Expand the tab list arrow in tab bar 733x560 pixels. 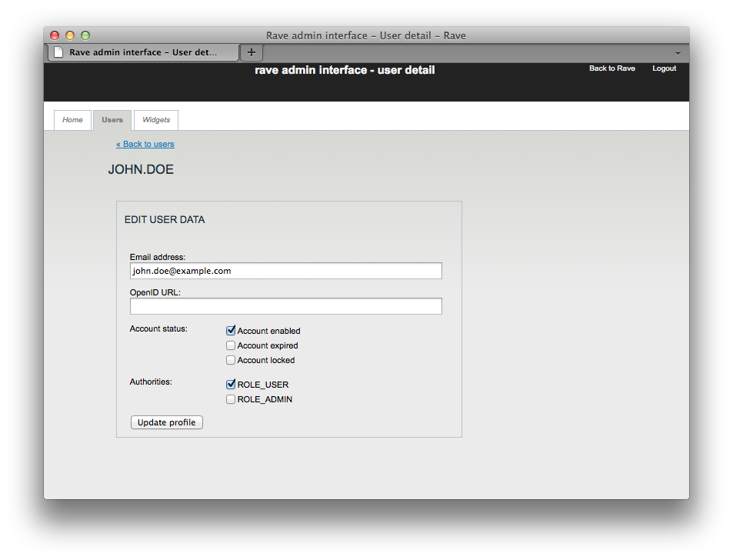(x=678, y=53)
